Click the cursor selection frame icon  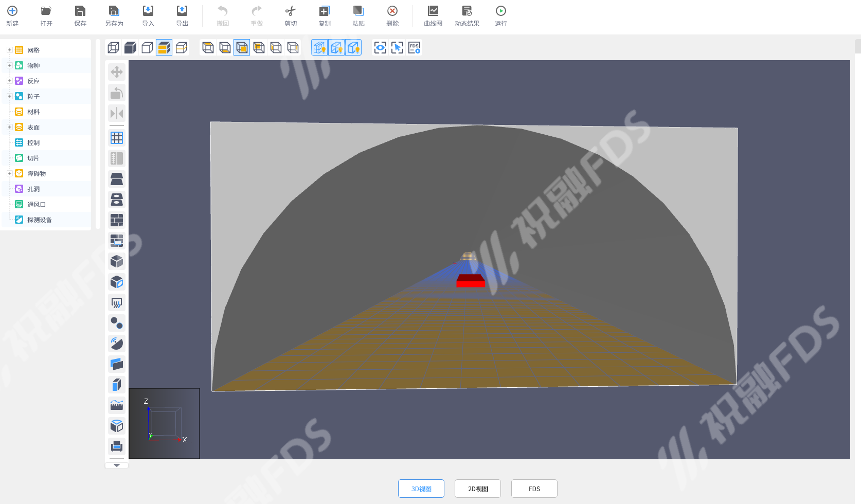397,48
